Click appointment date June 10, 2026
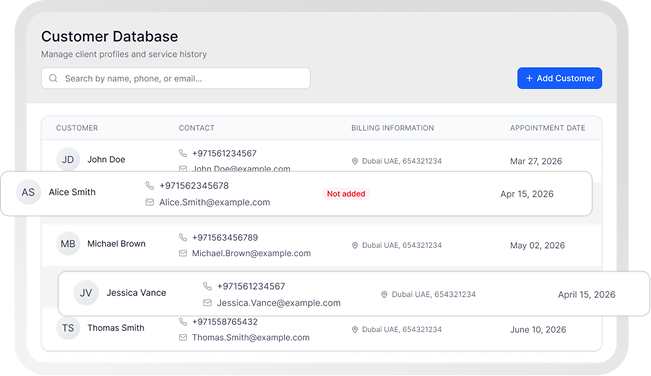The image size is (651, 376). click(538, 330)
